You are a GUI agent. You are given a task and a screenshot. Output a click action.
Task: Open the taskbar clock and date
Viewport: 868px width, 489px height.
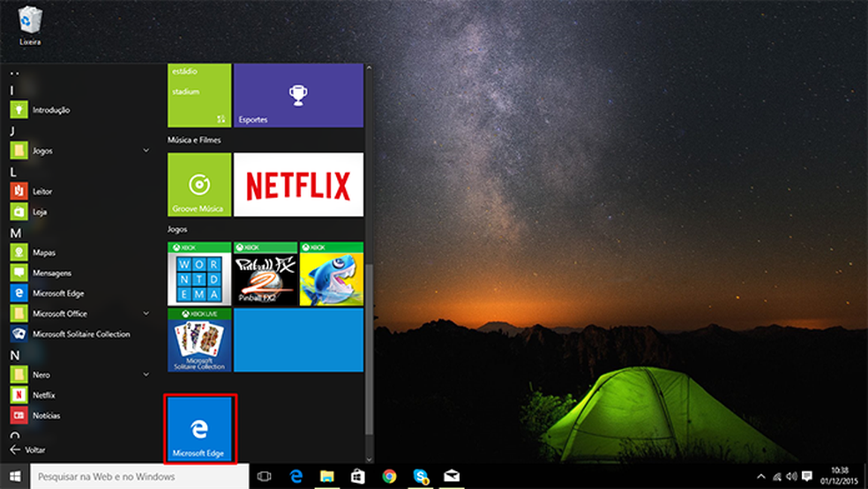coord(839,477)
